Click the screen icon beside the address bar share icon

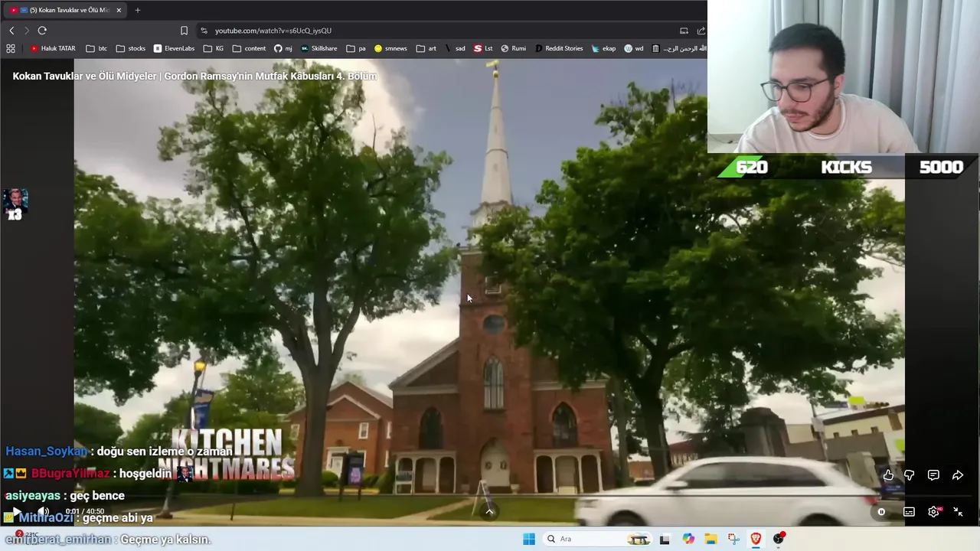coord(684,31)
